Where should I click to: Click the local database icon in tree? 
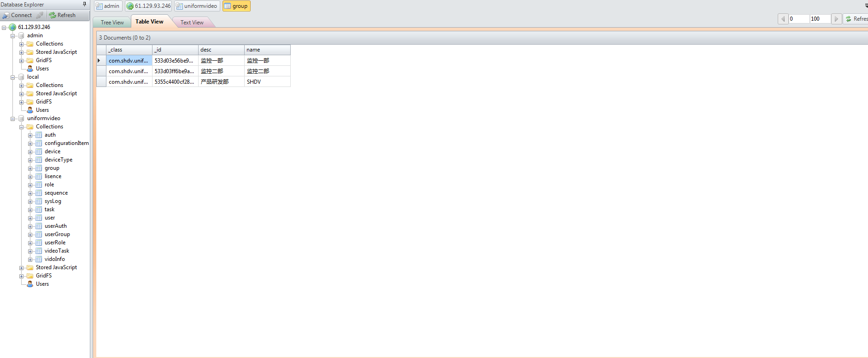[21, 77]
